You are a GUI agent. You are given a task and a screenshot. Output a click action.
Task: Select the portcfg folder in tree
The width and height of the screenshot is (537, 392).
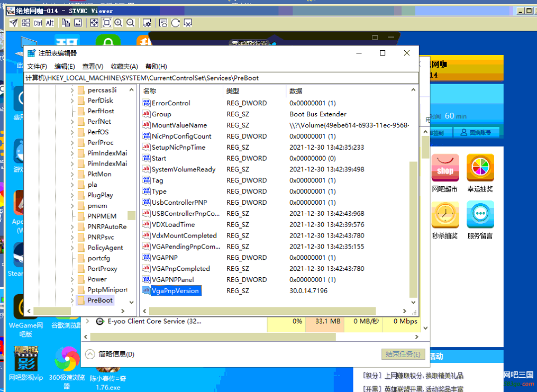pos(98,258)
